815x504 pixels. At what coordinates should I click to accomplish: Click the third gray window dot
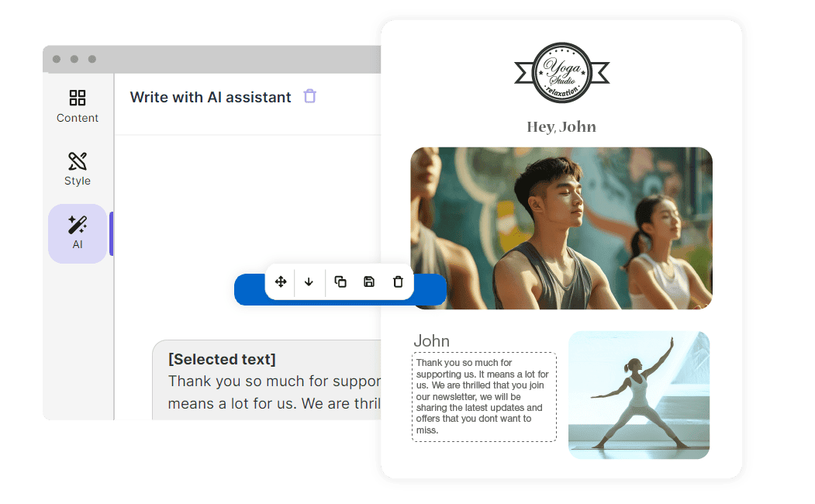92,59
